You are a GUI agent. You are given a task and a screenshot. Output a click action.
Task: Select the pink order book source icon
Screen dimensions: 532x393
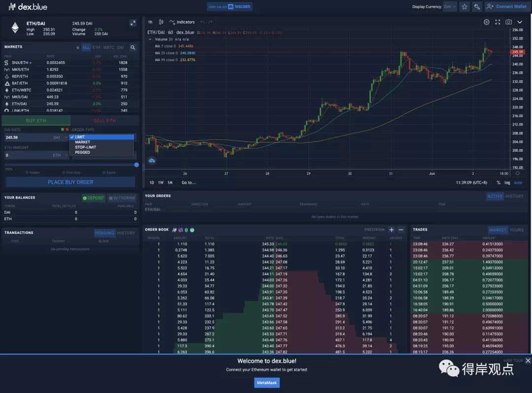pyautogui.click(x=180, y=230)
